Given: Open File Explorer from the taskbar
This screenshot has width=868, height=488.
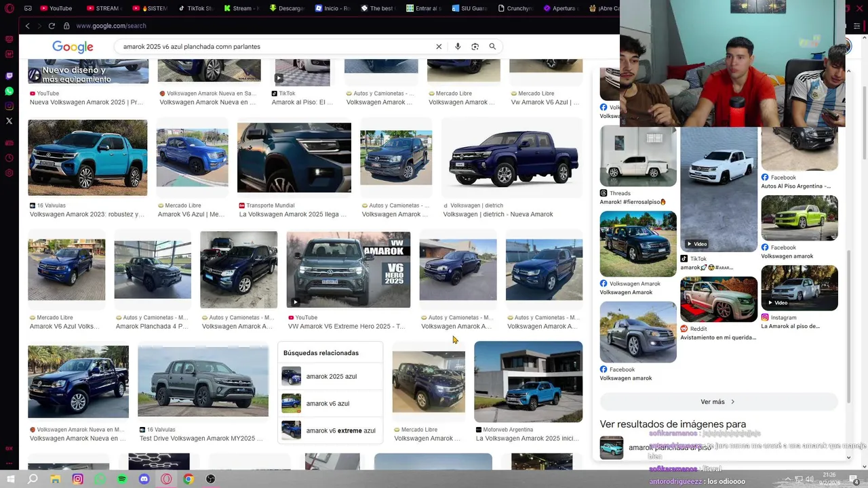Looking at the screenshot, I should click(x=55, y=479).
